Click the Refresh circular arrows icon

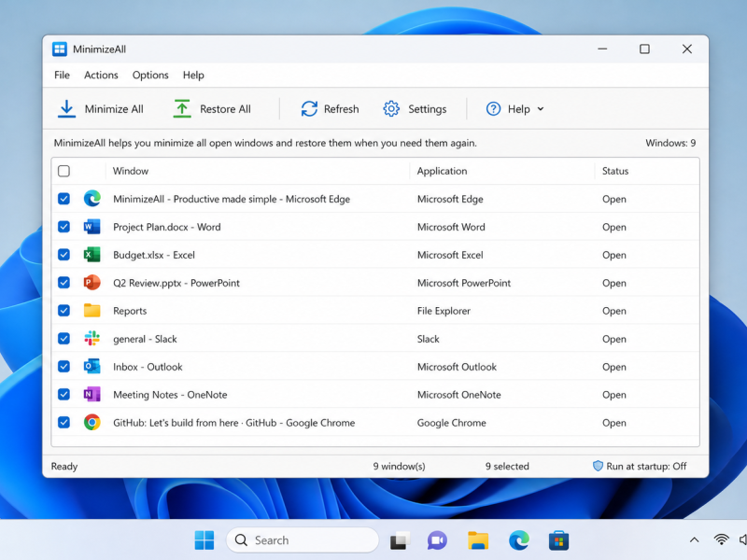309,109
